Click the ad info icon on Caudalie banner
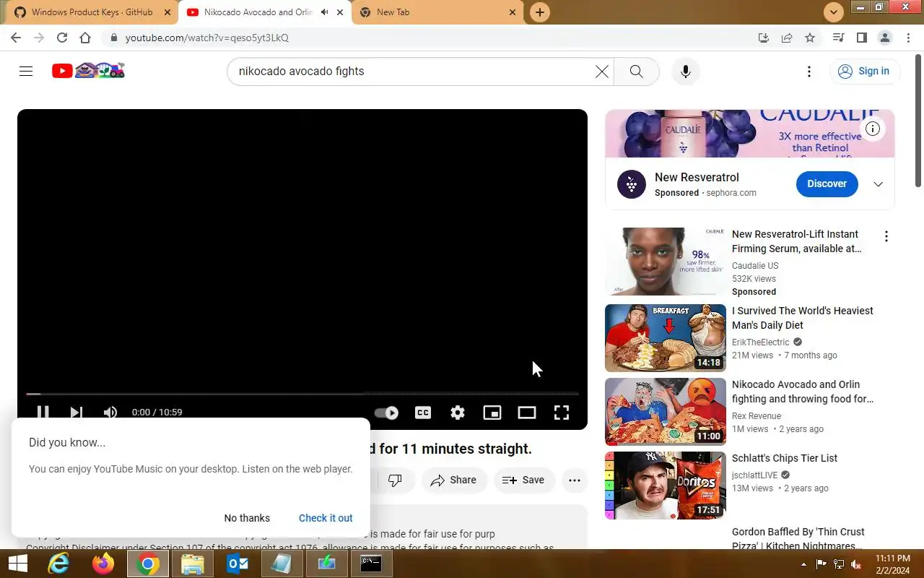This screenshot has height=578, width=924. 873,129
